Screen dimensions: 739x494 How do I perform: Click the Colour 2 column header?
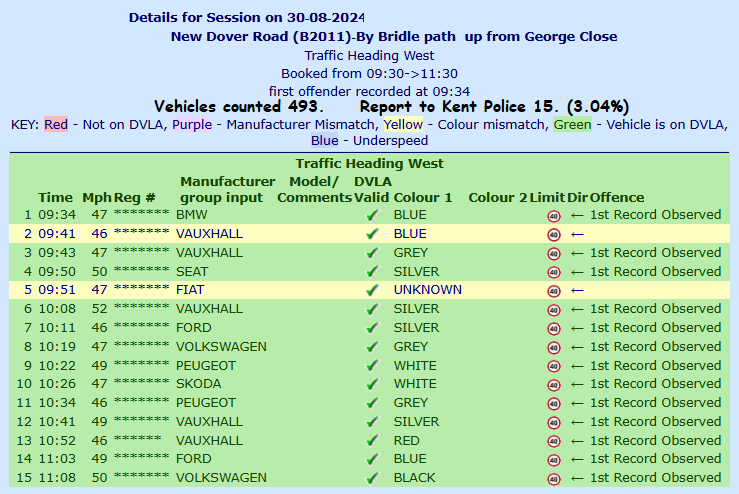point(498,198)
